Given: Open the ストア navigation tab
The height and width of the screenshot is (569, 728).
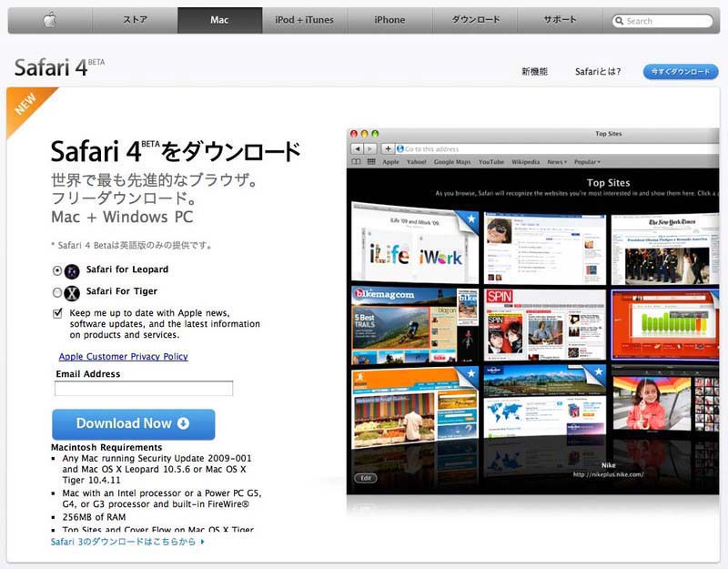Looking at the screenshot, I should [135, 20].
